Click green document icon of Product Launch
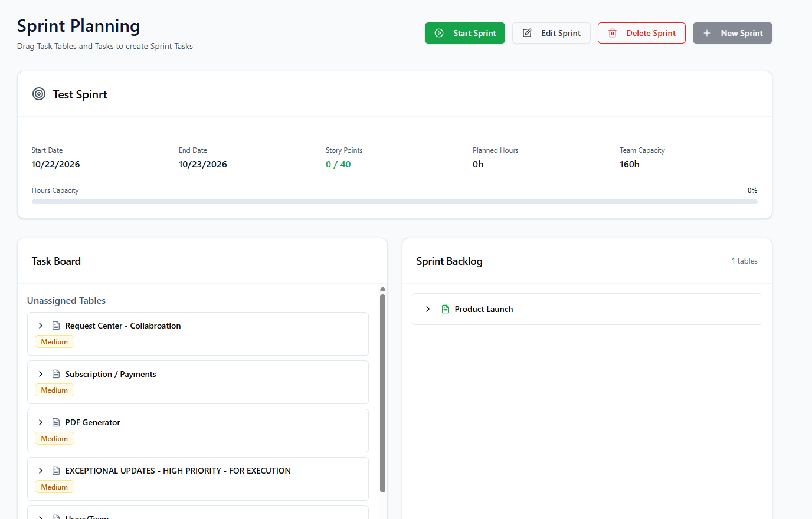812x519 pixels. point(446,309)
